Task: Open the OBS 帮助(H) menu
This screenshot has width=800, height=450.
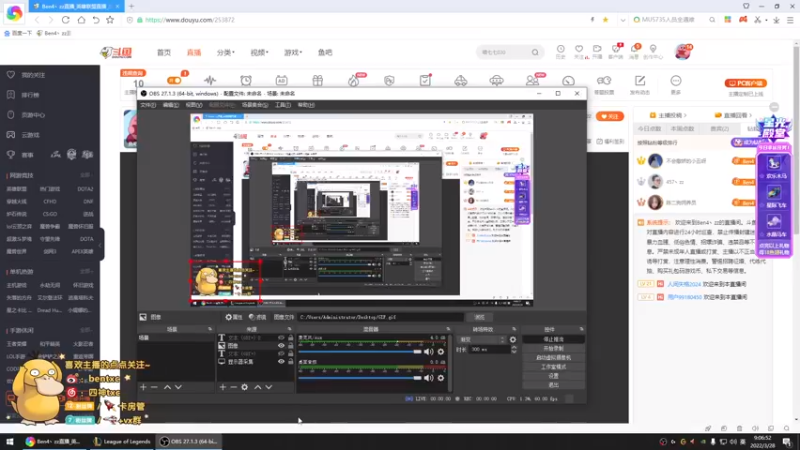Action: coord(306,105)
